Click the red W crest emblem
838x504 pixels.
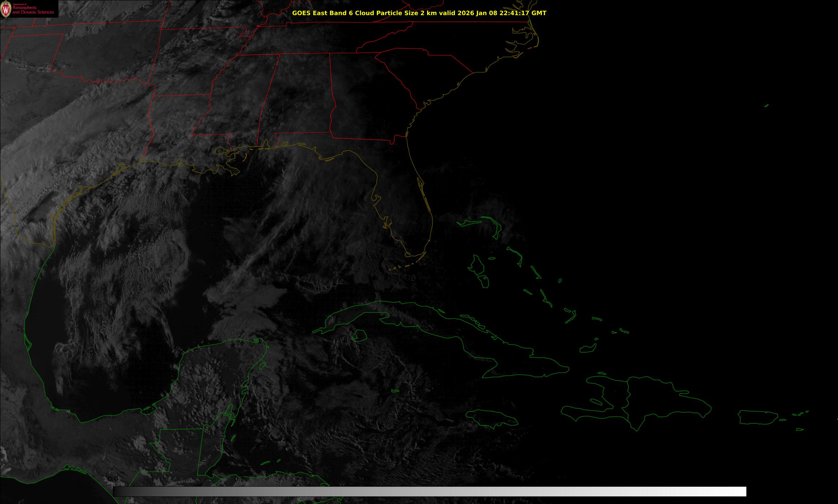point(6,9)
